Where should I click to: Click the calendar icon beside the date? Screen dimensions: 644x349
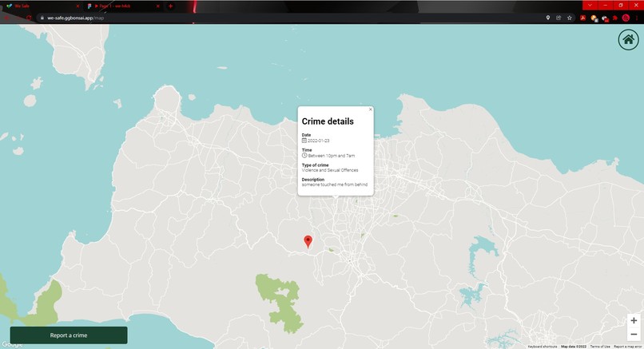click(x=304, y=141)
